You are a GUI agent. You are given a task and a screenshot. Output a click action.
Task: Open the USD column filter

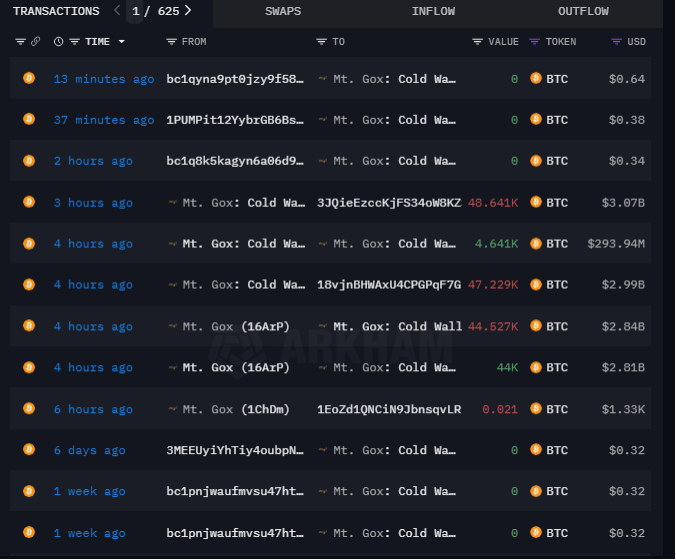tap(617, 42)
